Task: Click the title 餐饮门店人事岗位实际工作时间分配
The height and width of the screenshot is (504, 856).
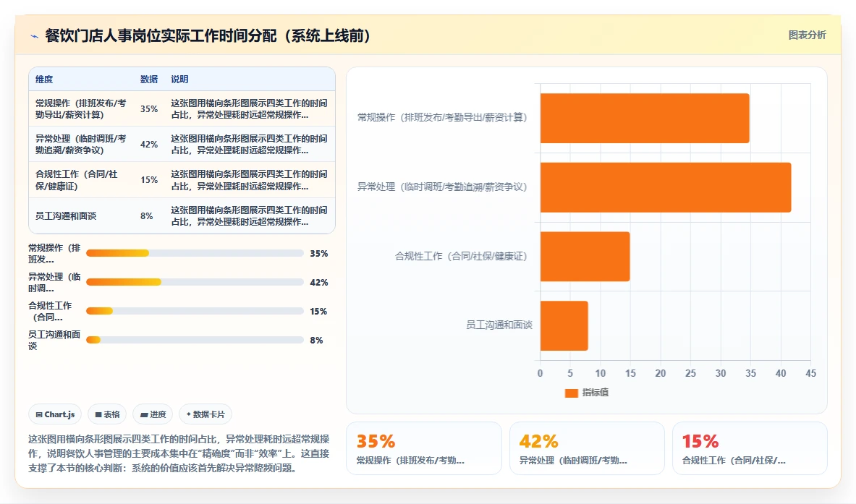Action: 208,35
